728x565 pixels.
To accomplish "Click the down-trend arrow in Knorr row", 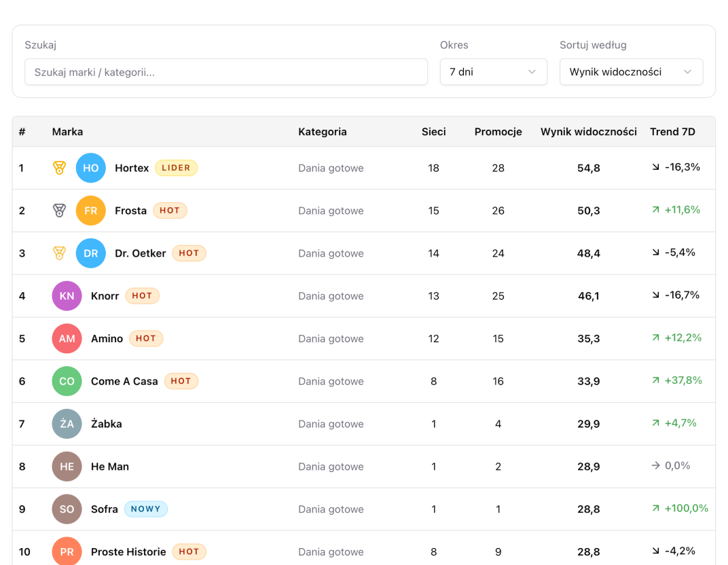I will point(655,295).
